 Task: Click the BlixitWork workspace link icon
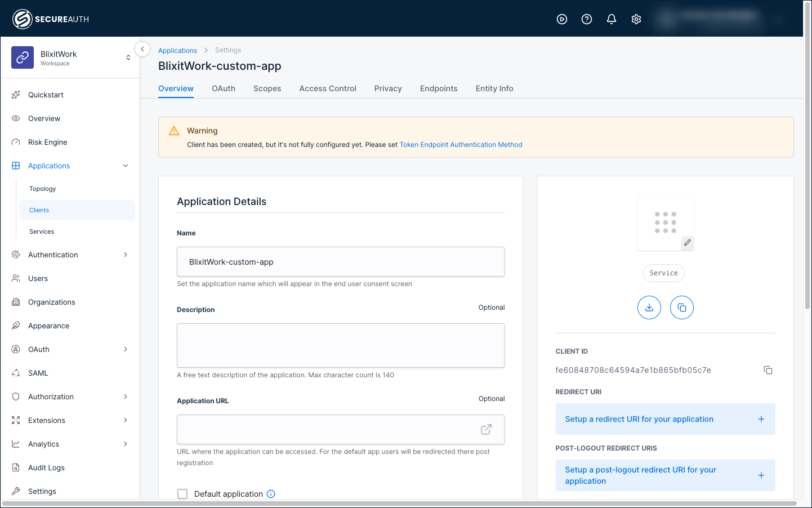tap(23, 57)
